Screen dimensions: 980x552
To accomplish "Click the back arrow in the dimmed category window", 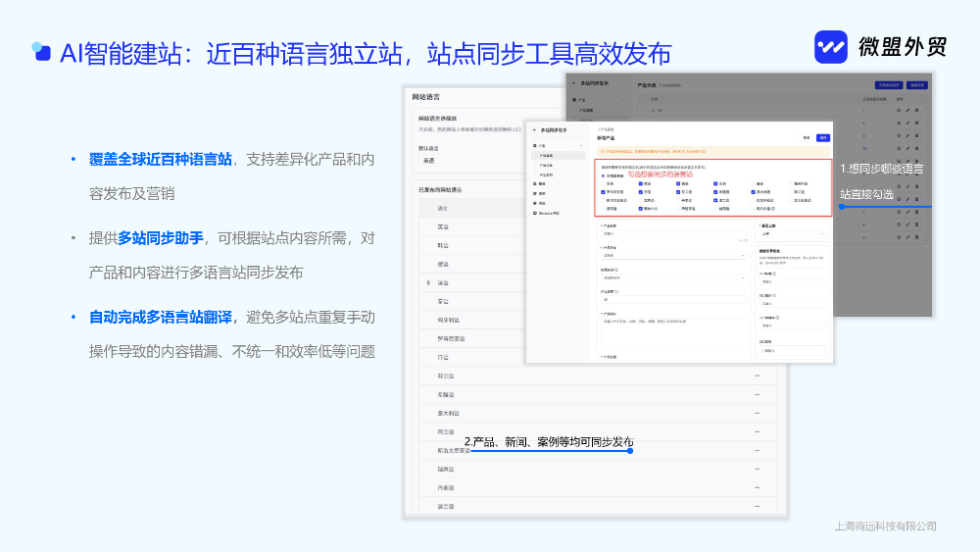I will [573, 83].
